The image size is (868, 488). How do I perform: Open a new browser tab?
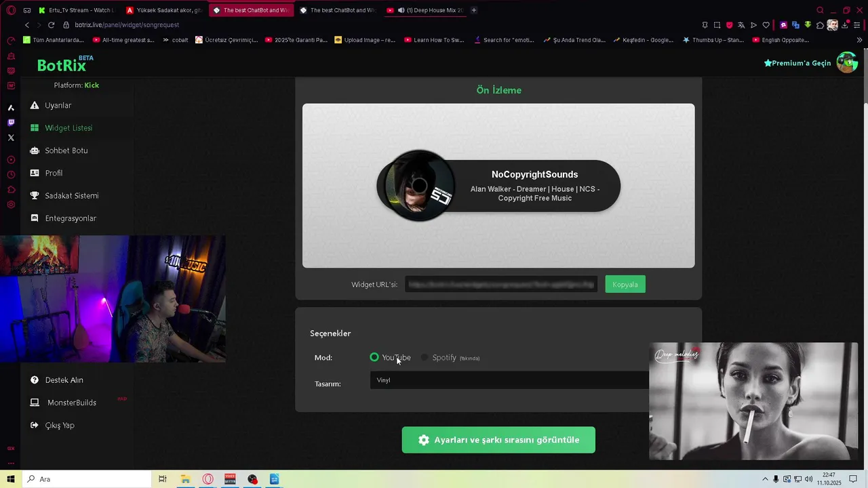[474, 10]
